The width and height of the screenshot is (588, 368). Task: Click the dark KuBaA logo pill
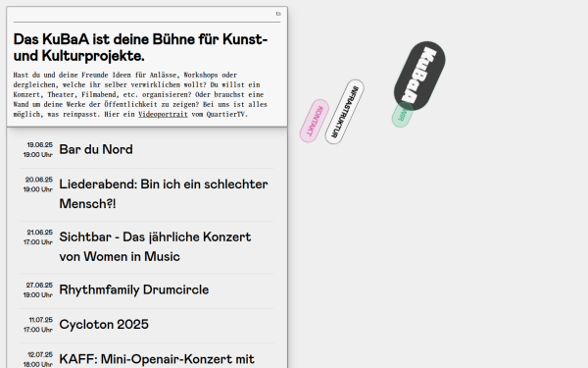(x=419, y=76)
